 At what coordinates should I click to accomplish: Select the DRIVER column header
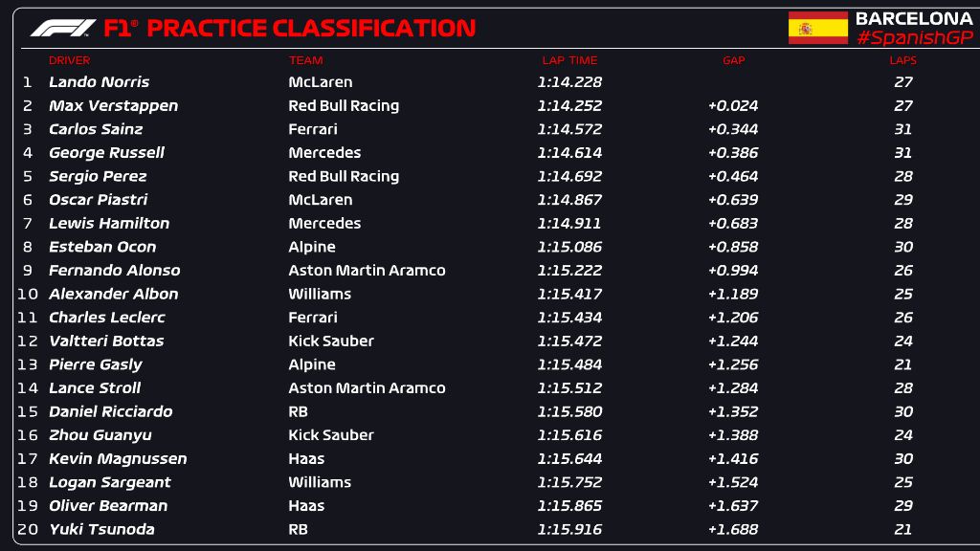(69, 60)
